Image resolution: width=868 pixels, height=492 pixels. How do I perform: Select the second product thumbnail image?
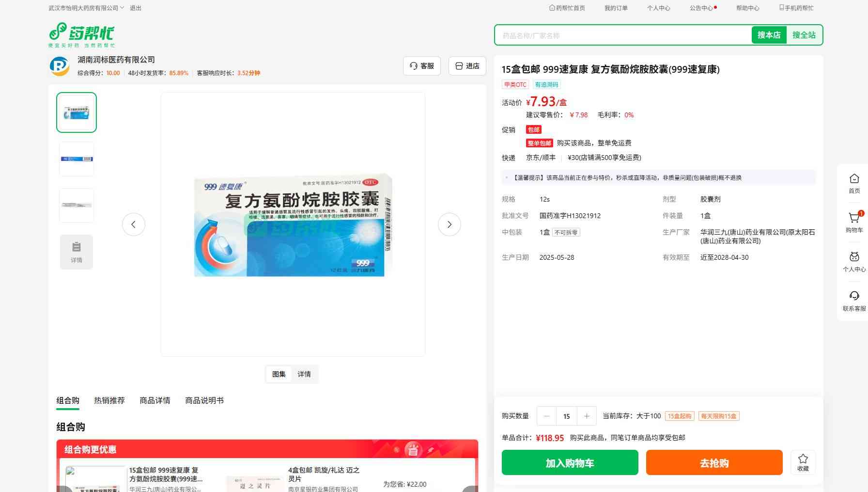click(77, 159)
